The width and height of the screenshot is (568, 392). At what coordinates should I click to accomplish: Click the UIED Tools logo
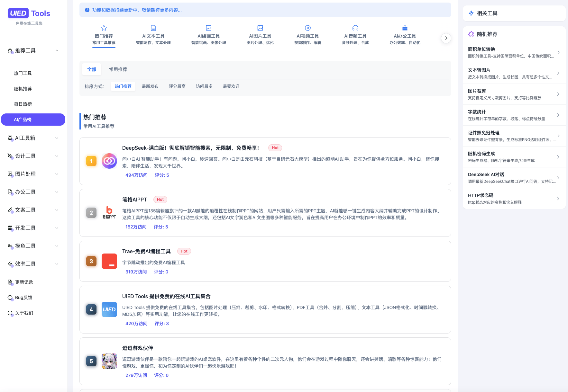[x=29, y=13]
